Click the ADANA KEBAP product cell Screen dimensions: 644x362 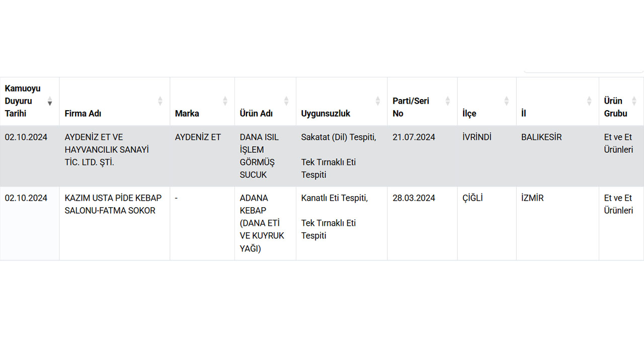coord(265,223)
